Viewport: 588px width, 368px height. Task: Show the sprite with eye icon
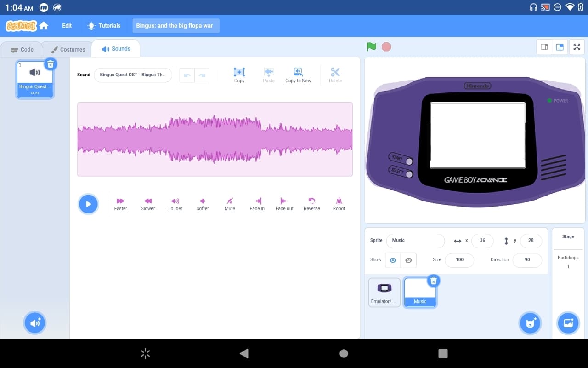[x=393, y=260]
